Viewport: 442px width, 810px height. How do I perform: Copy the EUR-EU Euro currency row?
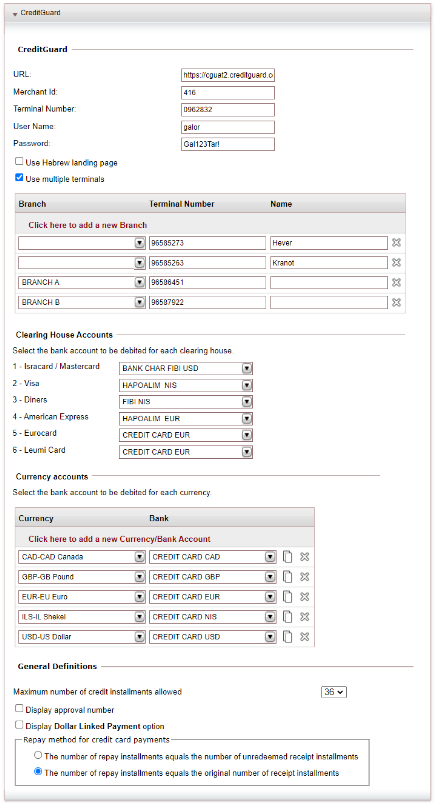click(x=288, y=597)
